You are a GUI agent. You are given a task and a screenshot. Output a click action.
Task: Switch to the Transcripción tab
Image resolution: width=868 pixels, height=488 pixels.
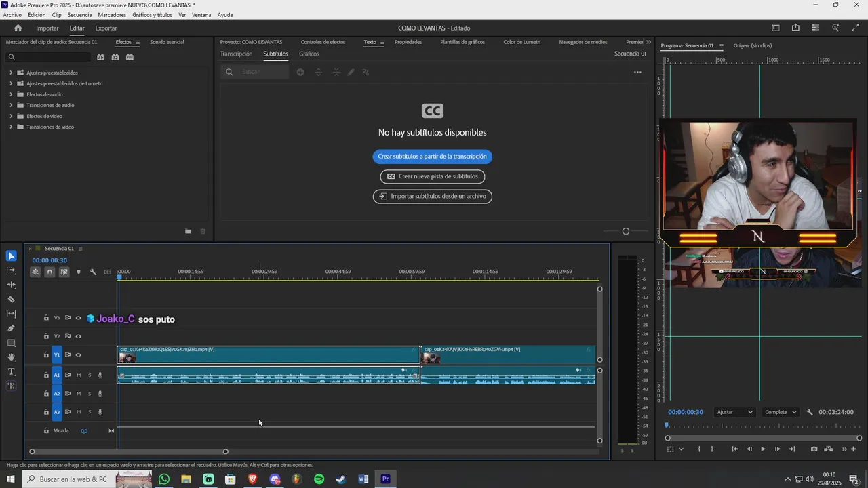point(236,54)
